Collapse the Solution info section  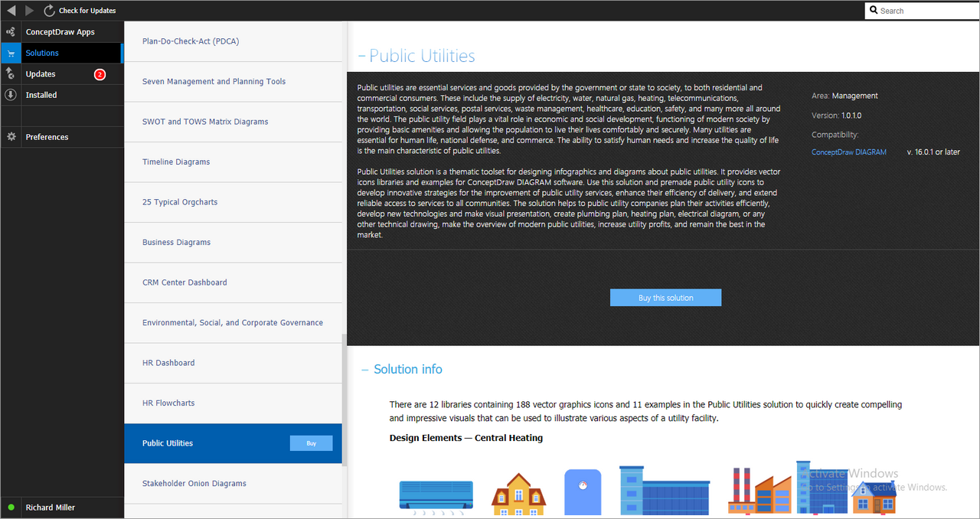pyautogui.click(x=365, y=370)
